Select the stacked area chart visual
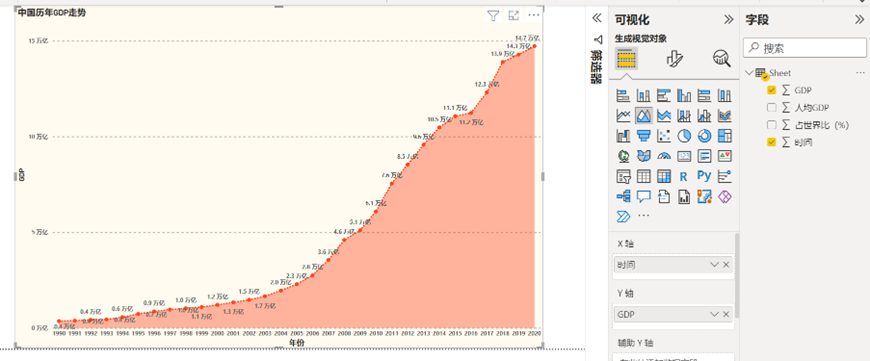 [x=664, y=115]
